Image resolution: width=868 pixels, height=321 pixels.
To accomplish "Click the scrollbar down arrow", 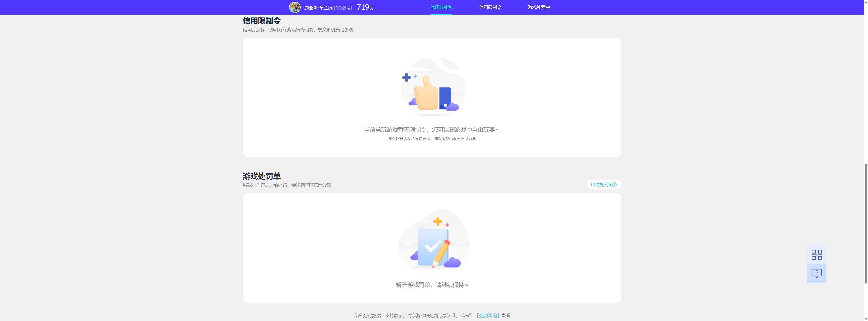I will (866, 319).
